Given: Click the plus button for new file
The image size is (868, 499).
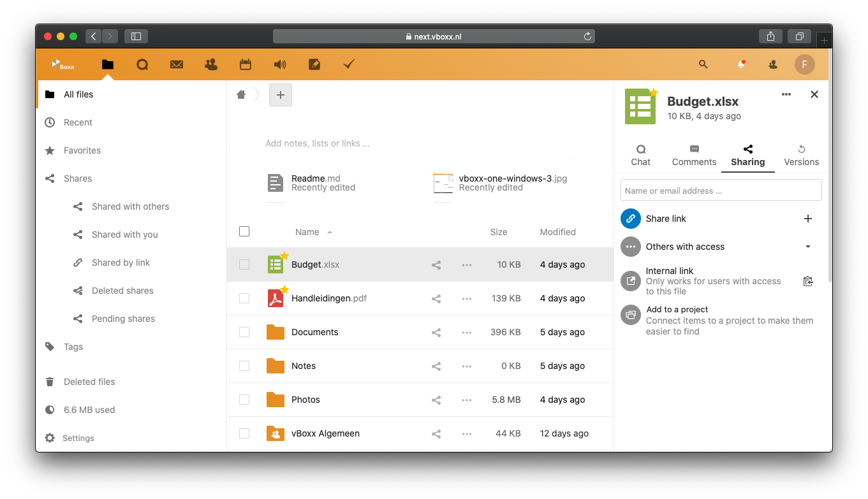Looking at the screenshot, I should 281,95.
